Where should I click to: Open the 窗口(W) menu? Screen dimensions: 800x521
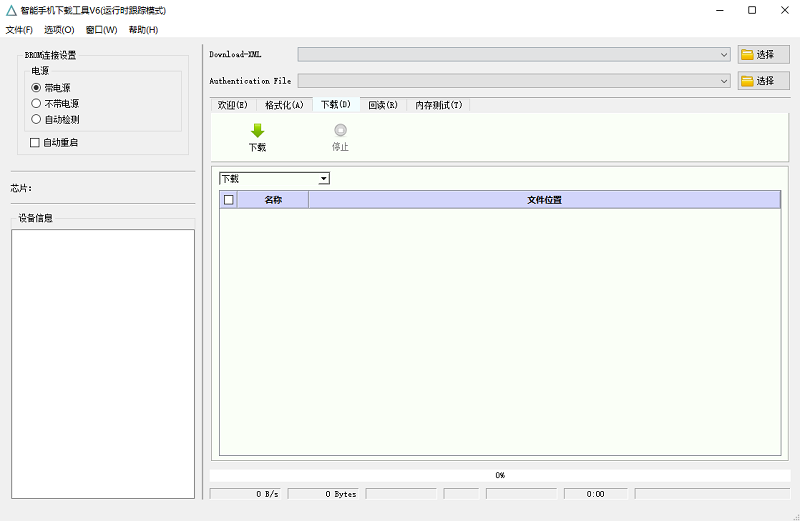tap(102, 30)
